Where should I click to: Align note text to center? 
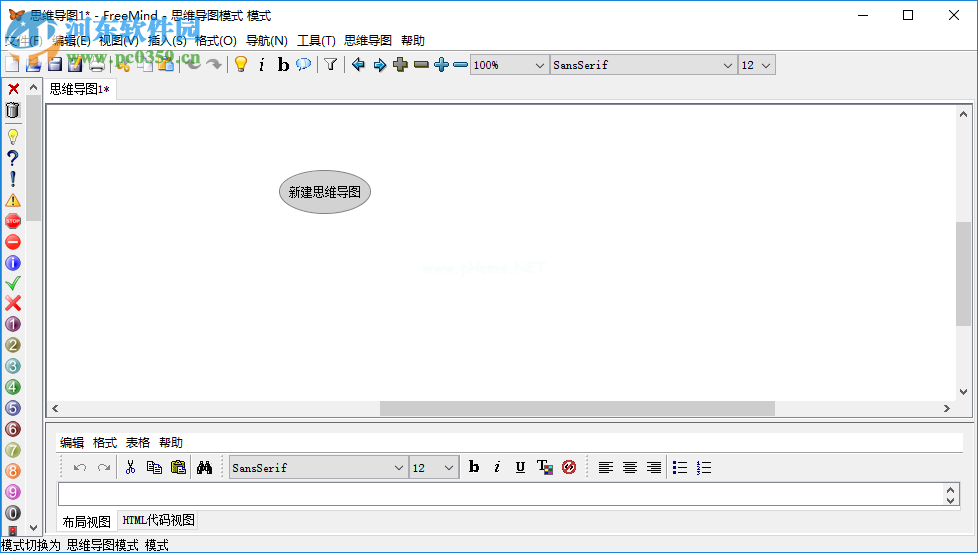pyautogui.click(x=630, y=468)
